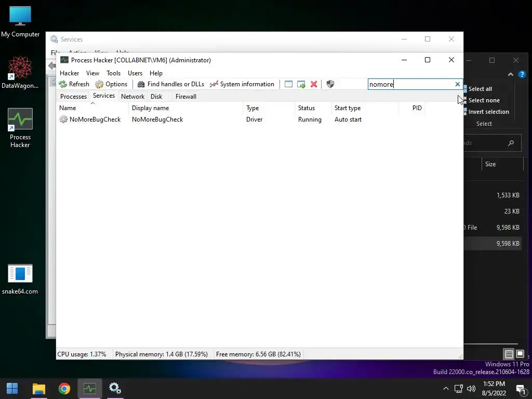Click the red X kill window icon
The height and width of the screenshot is (399, 532).
pyautogui.click(x=314, y=84)
